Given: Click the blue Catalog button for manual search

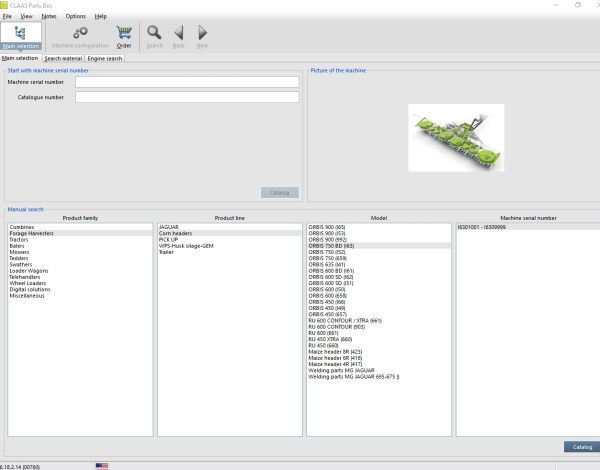Looking at the screenshot, I should tap(582, 447).
